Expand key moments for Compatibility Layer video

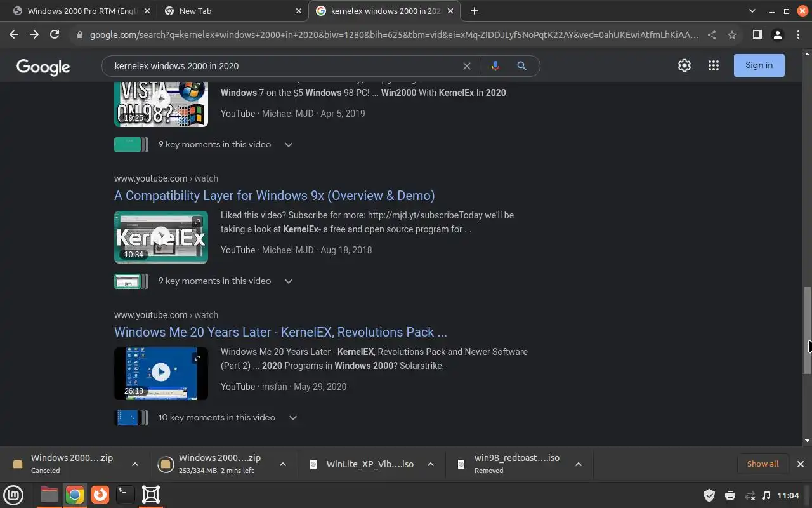[x=289, y=281]
